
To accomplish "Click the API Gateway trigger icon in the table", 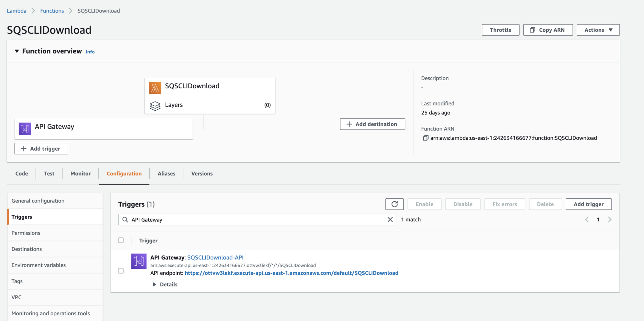I will tap(139, 261).
